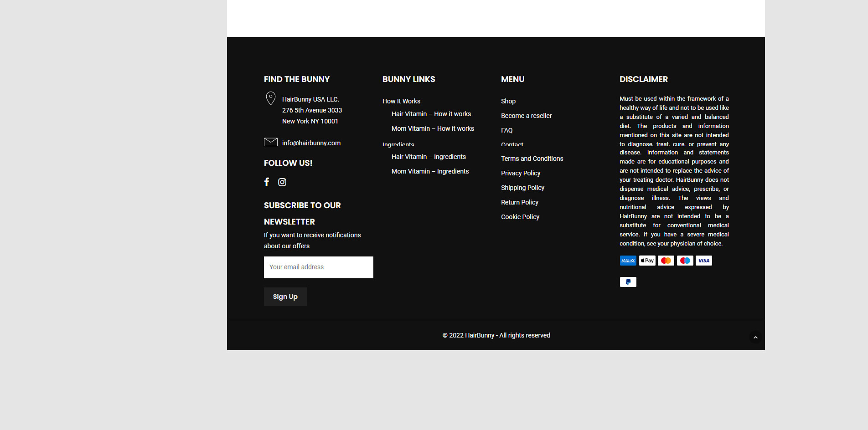This screenshot has height=430, width=868.
Task: Click the disclaimer paragraph text
Action: [x=674, y=171]
